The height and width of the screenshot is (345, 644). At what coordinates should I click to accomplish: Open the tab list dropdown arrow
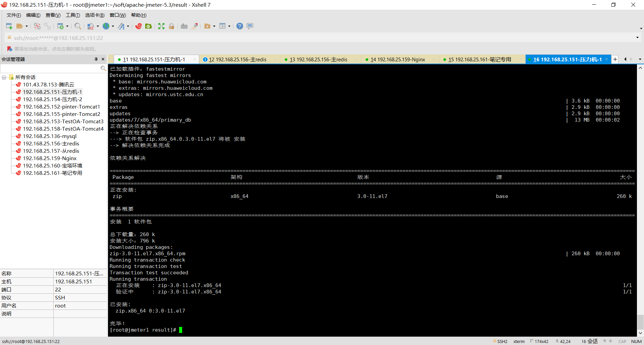[640, 59]
